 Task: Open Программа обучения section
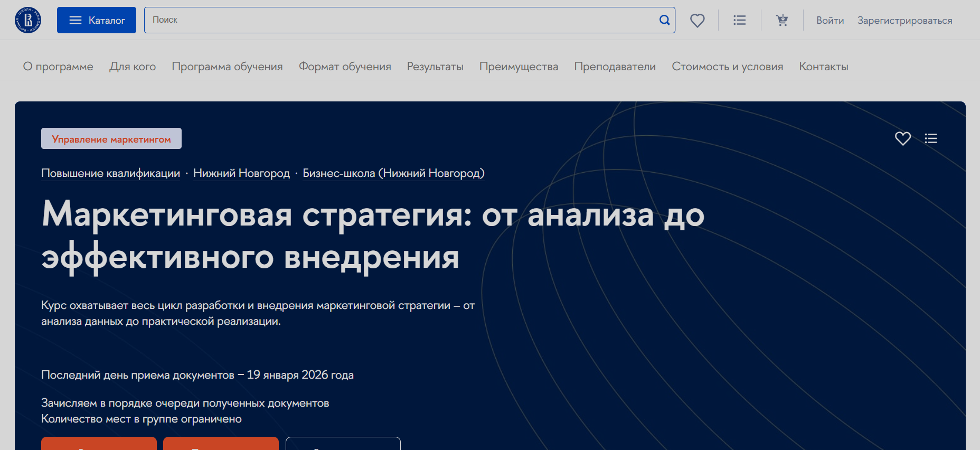coord(227,67)
